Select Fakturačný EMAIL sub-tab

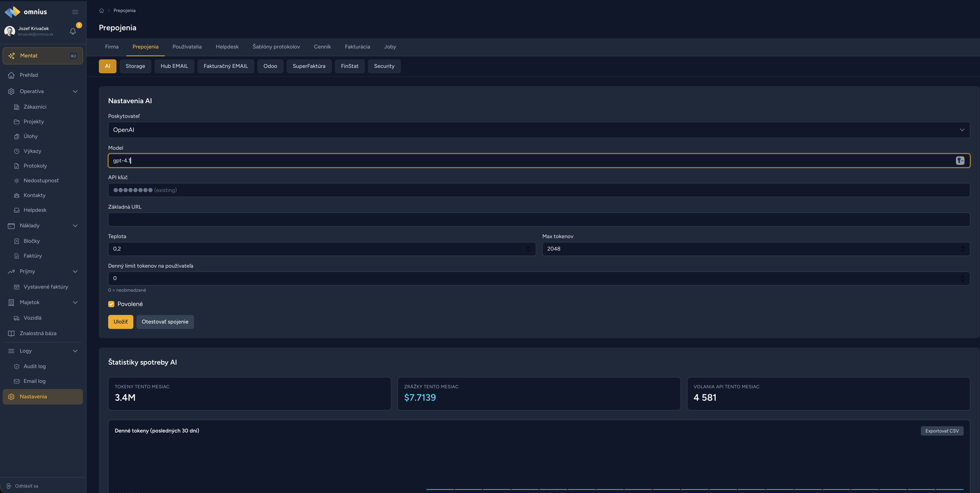tap(226, 66)
